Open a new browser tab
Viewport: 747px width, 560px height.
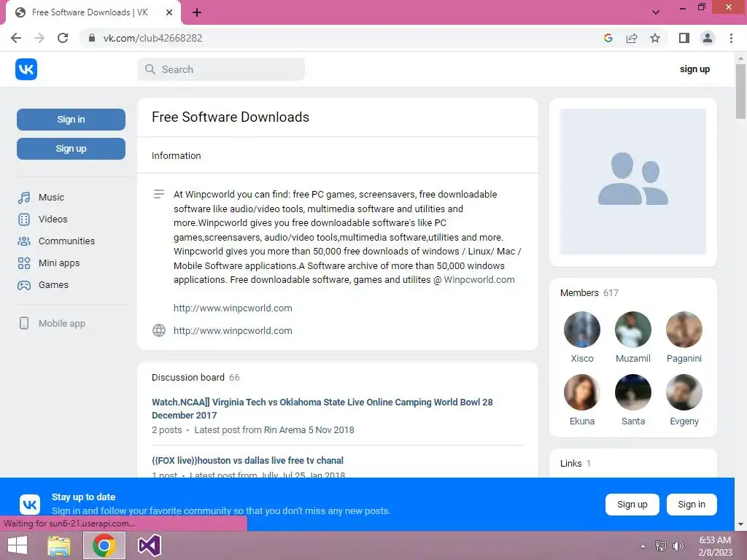click(x=197, y=13)
